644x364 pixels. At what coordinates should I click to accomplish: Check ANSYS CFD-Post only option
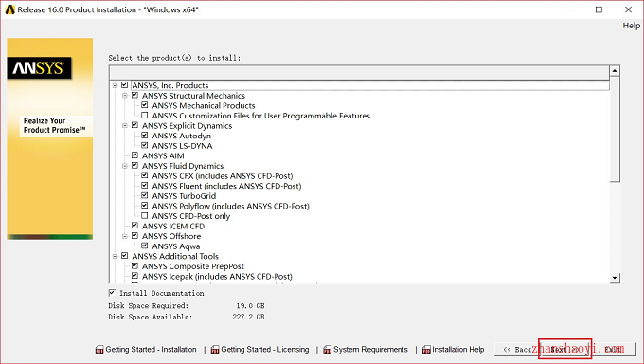click(145, 216)
